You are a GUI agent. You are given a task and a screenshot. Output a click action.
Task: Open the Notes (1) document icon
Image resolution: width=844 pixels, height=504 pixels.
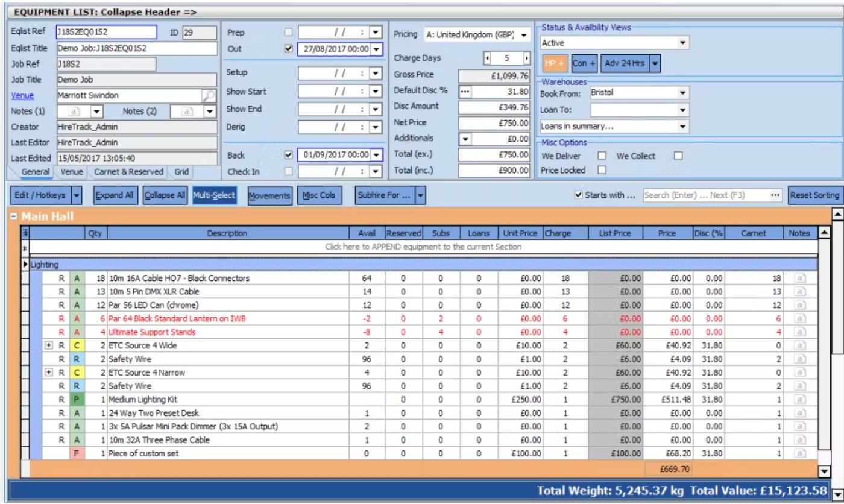point(74,112)
